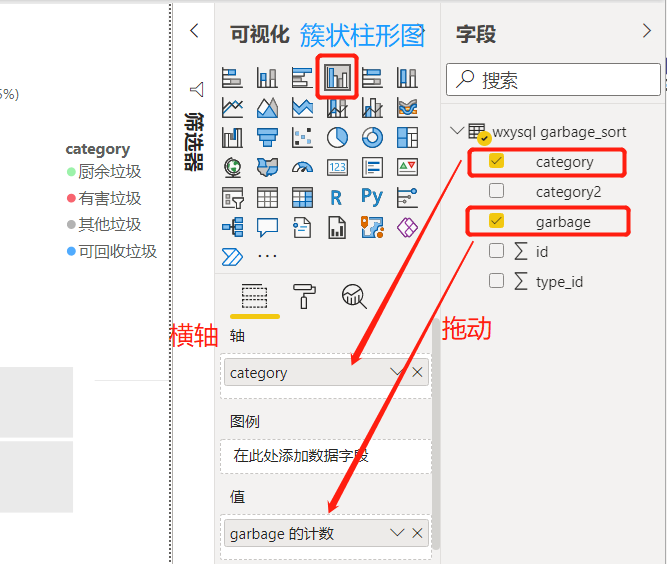Select the filled map visual
This screenshot has height=564, width=667.
pos(267,167)
